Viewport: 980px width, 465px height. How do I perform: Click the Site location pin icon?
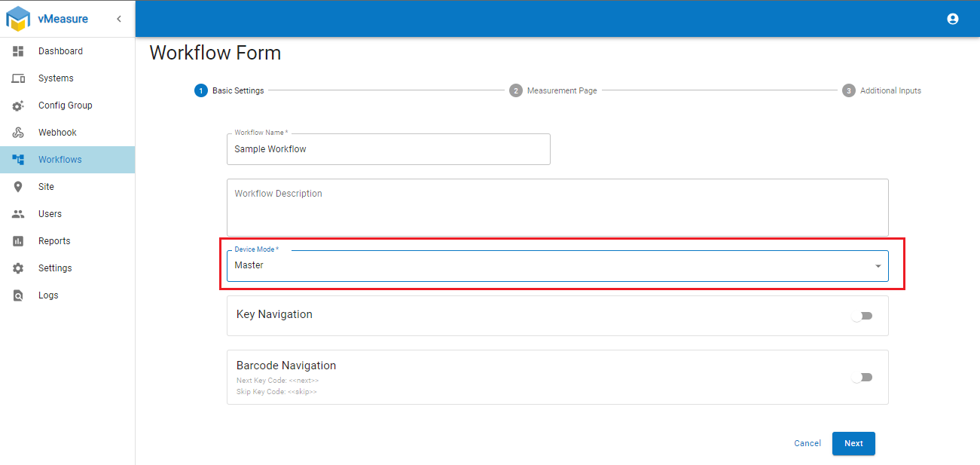[x=18, y=187]
